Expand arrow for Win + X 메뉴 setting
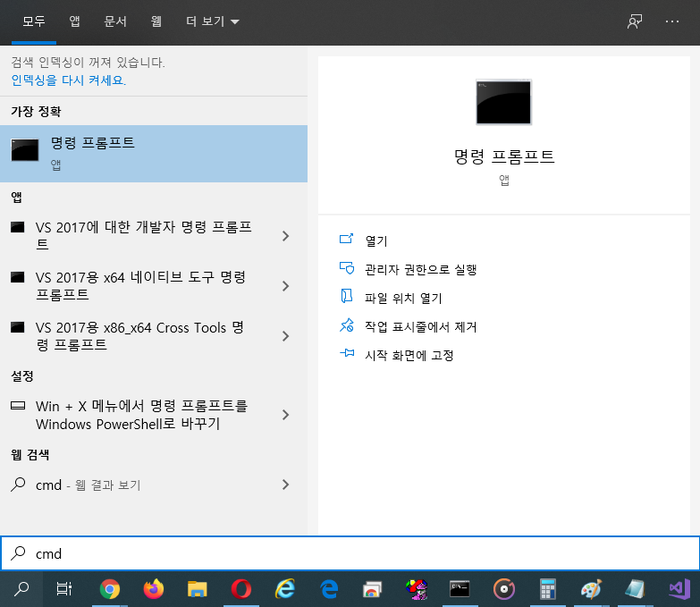This screenshot has height=607, width=700. [286, 415]
